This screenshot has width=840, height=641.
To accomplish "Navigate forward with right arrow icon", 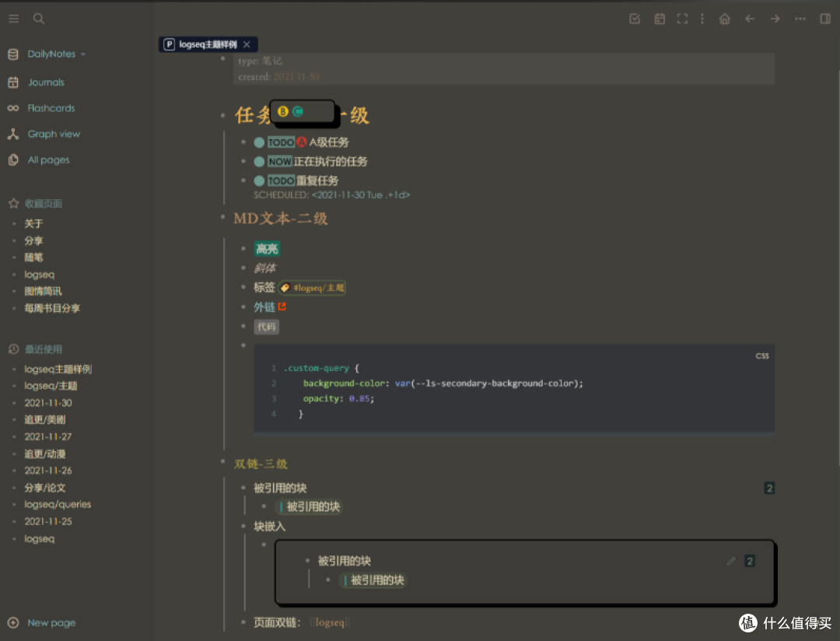I will click(x=775, y=19).
